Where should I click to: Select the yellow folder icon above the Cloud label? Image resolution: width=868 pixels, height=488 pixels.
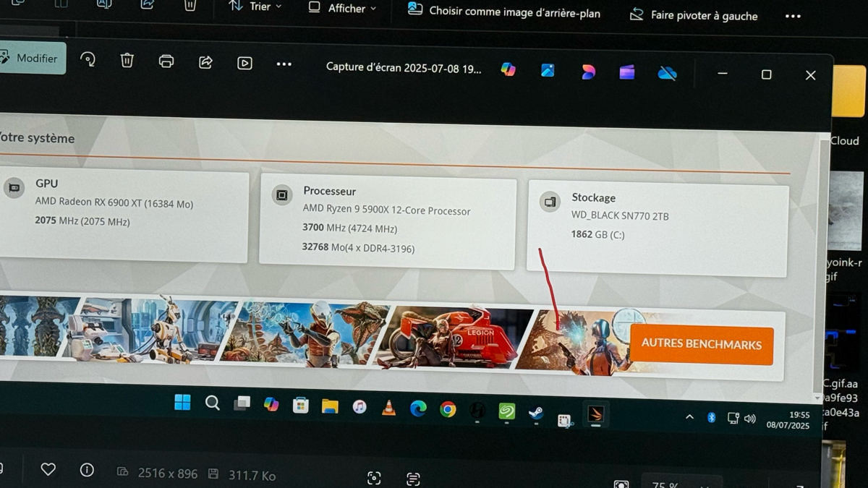click(x=849, y=92)
